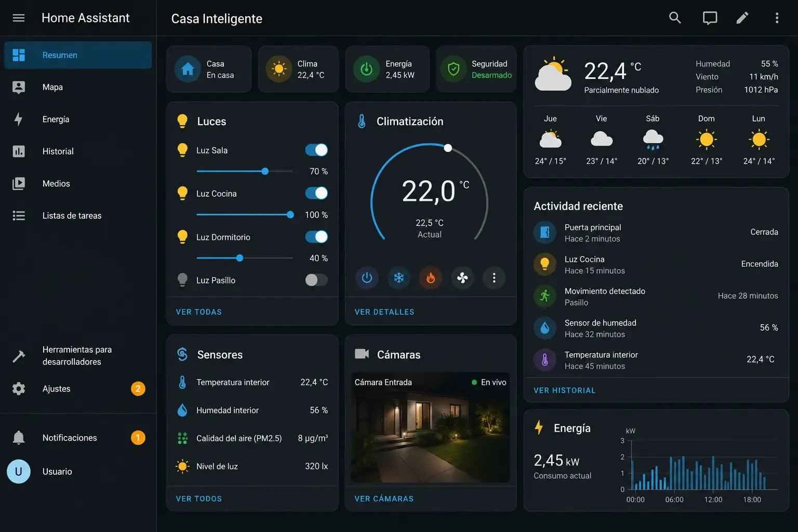Click VER TODOS in Sensores card
This screenshot has width=798, height=532.
click(199, 499)
